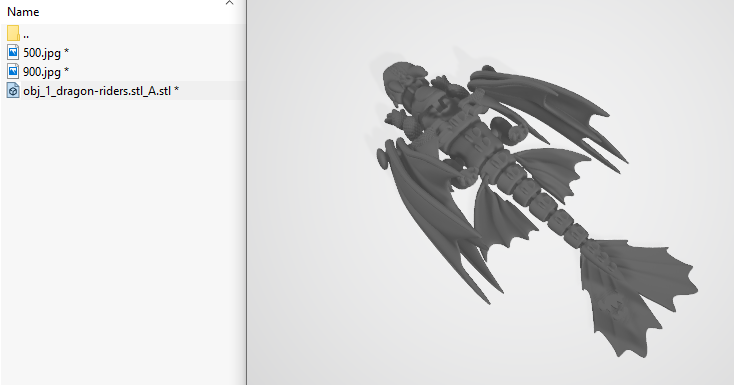Select obj_1_dragon-riders.stl_A.stl file name
Viewport: 734px width, 385px height.
coord(101,91)
